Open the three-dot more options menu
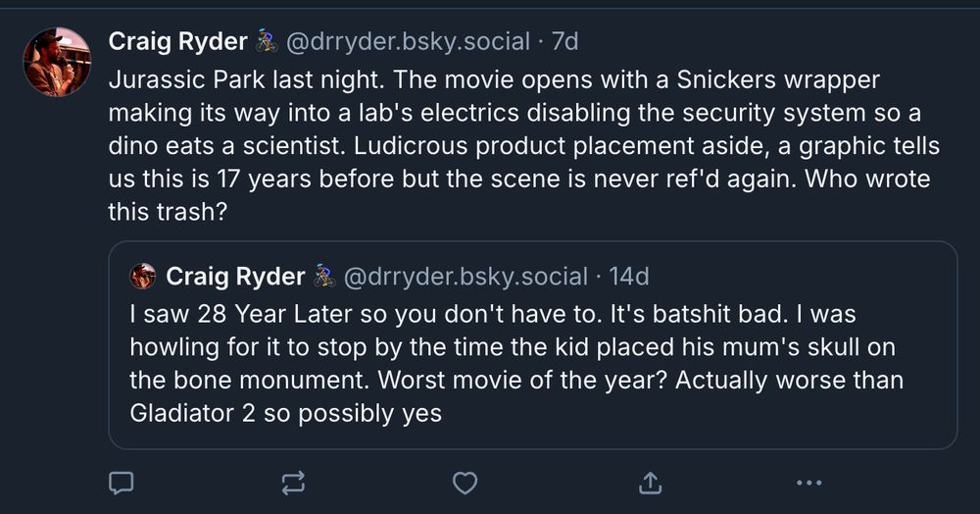 (x=808, y=482)
